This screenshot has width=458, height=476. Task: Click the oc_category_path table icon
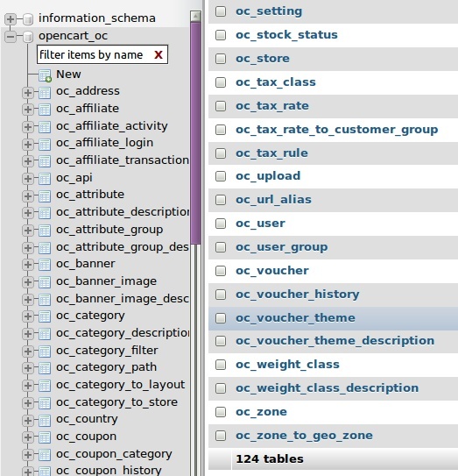coord(45,368)
